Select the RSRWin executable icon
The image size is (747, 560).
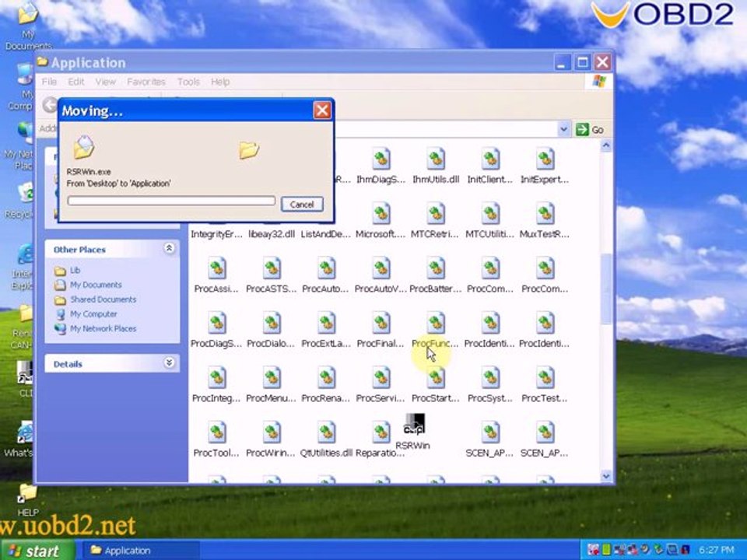(x=413, y=424)
